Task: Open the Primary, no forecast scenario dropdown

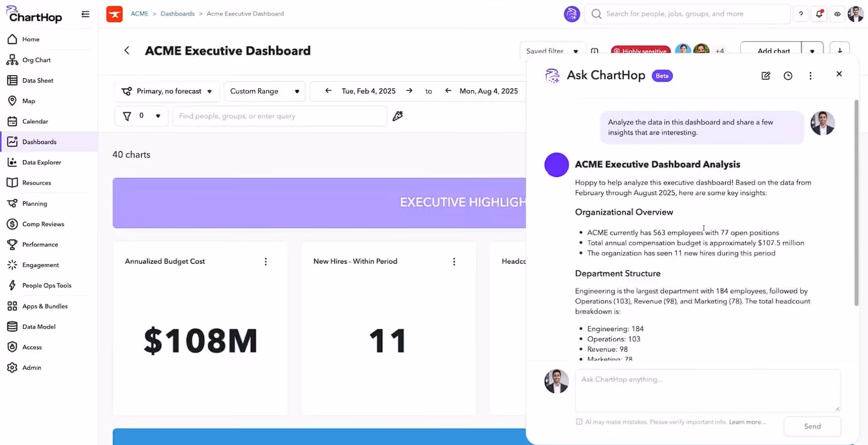Action: click(167, 92)
